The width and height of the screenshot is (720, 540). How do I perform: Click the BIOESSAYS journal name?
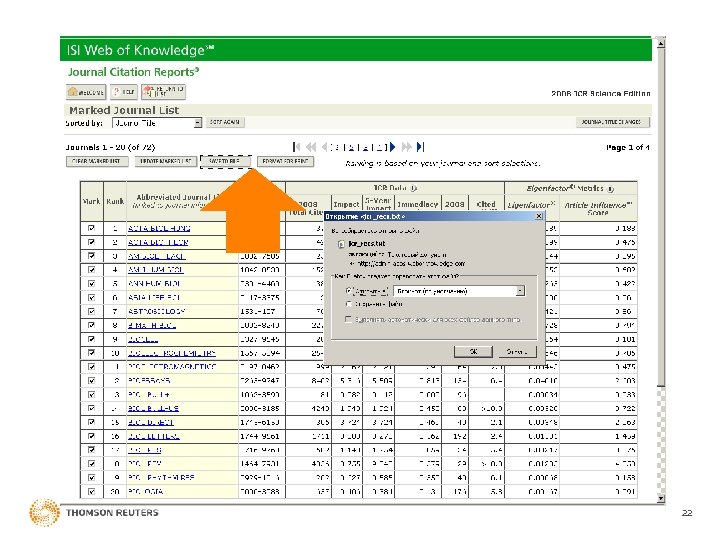click(149, 381)
